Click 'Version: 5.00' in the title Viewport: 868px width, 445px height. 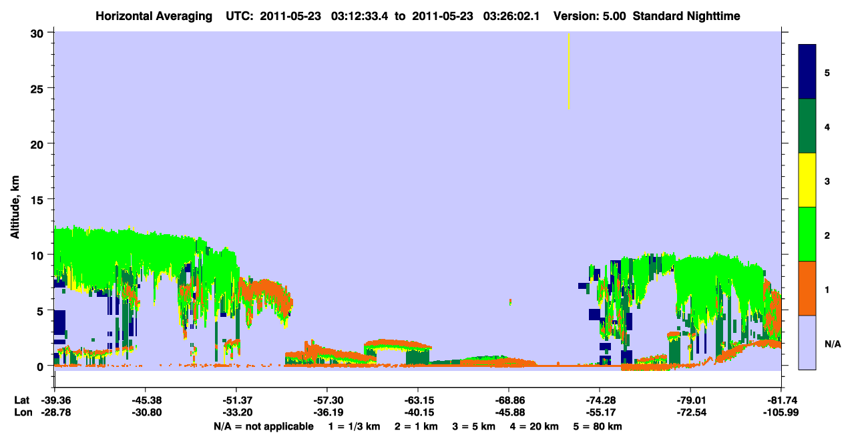[590, 16]
